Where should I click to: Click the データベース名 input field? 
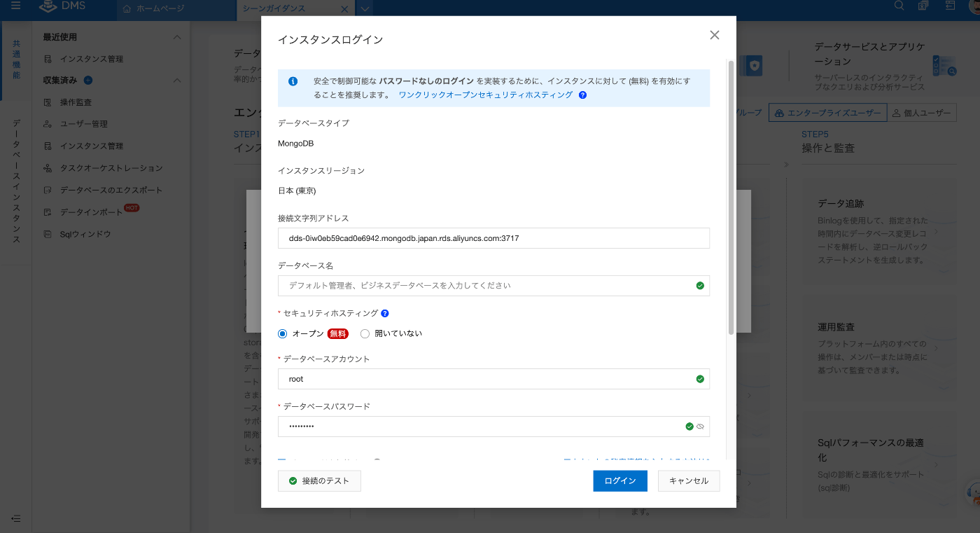493,286
